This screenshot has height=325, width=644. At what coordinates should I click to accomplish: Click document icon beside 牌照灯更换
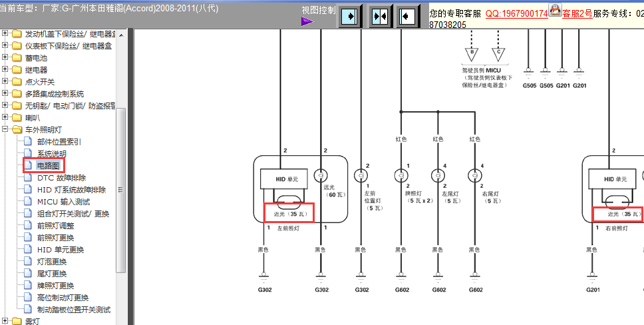(28, 284)
